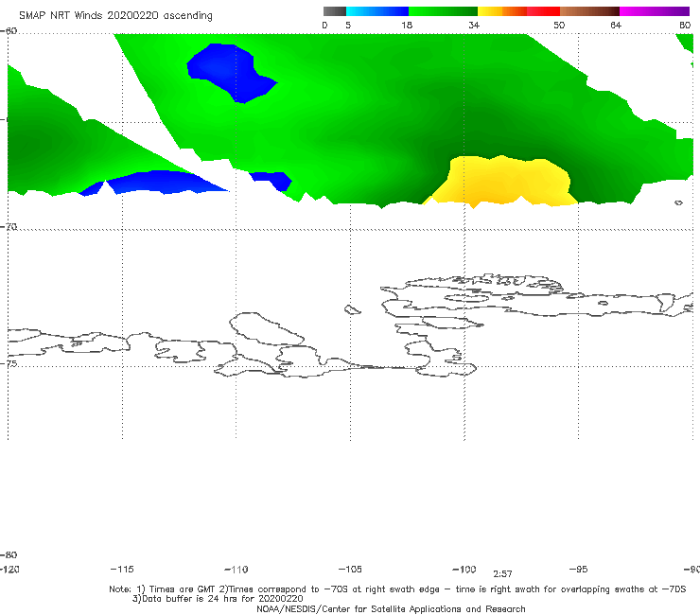
Task: Click the NOAA/NESDIS Center for Satellite Applications credit
Action: [391, 608]
